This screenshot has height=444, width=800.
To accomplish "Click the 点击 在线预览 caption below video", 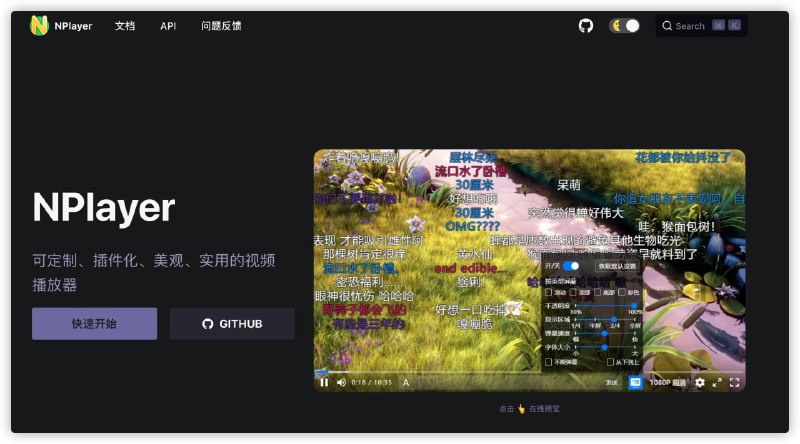I will (529, 409).
